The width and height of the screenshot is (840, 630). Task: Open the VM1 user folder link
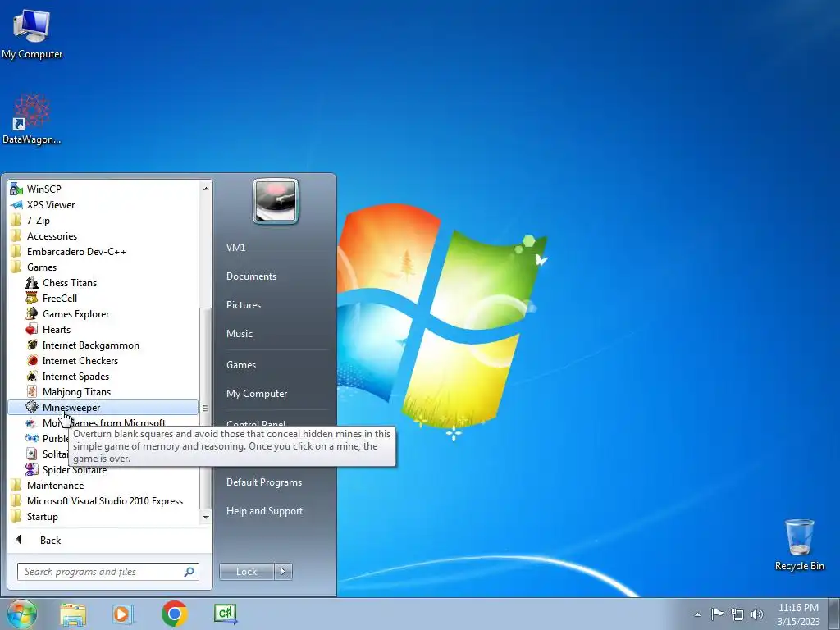235,248
